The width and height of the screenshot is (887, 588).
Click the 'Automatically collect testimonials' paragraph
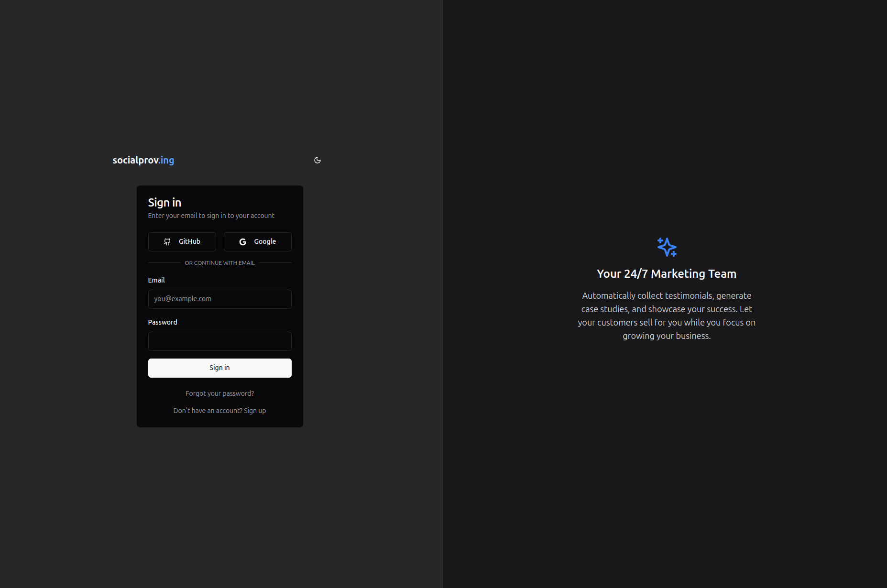pyautogui.click(x=667, y=316)
